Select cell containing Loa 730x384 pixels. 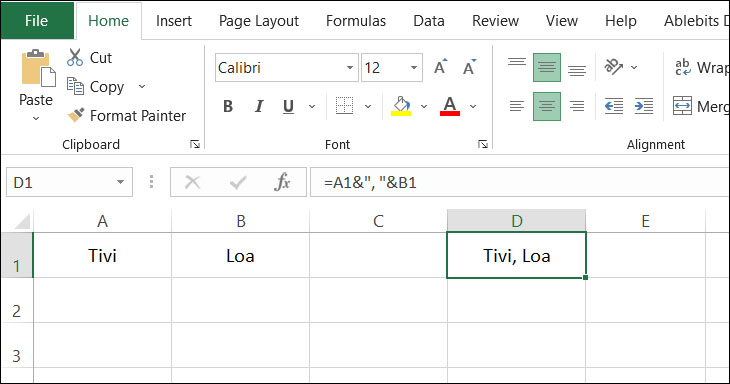point(240,255)
